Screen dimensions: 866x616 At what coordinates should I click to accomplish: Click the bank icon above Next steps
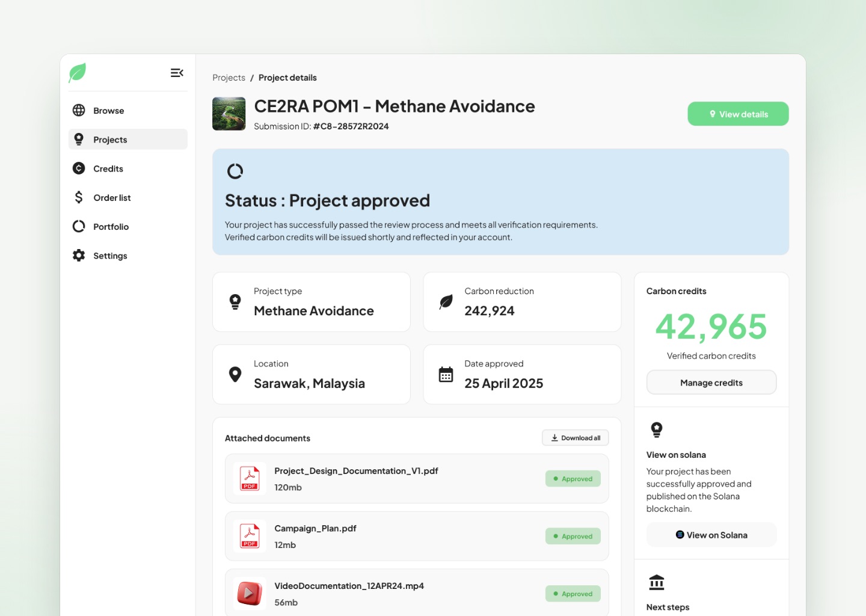tap(657, 582)
